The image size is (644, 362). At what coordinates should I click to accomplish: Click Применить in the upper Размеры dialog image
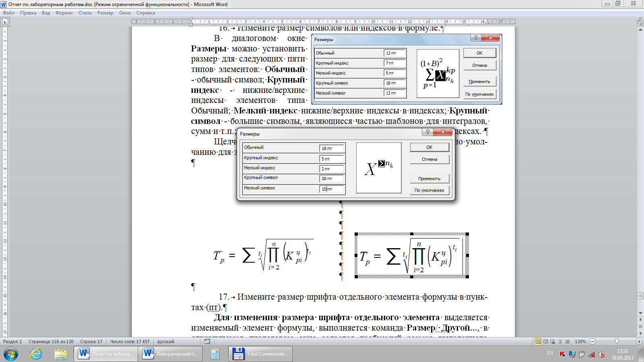[x=479, y=82]
